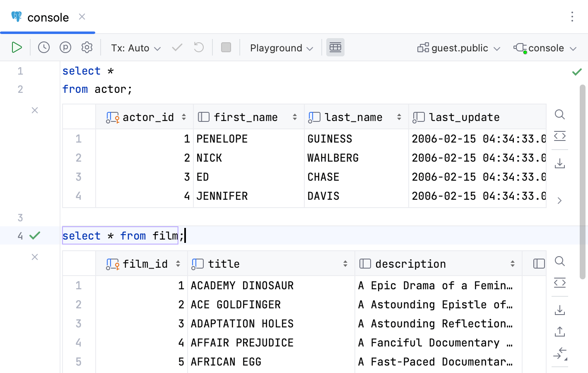Stop the running query
Viewport: 588px width, 373px height.
226,47
